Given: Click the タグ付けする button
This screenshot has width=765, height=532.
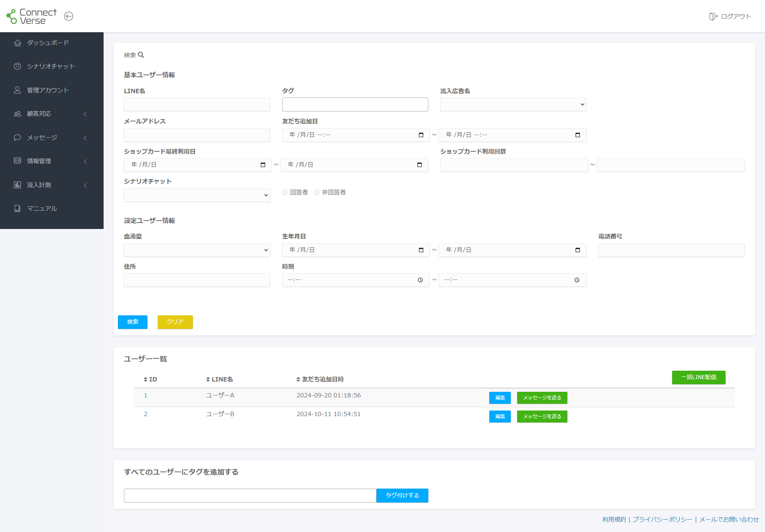Looking at the screenshot, I should (x=402, y=495).
